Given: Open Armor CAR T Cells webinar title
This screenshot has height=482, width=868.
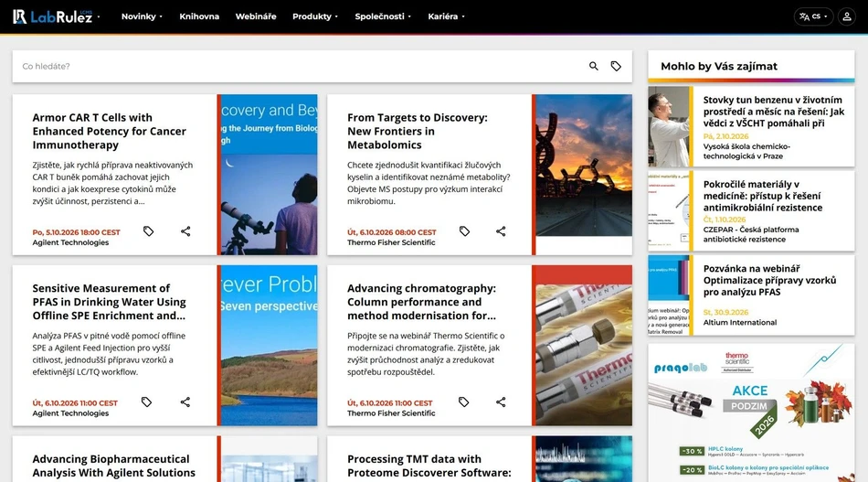Looking at the screenshot, I should [109, 132].
